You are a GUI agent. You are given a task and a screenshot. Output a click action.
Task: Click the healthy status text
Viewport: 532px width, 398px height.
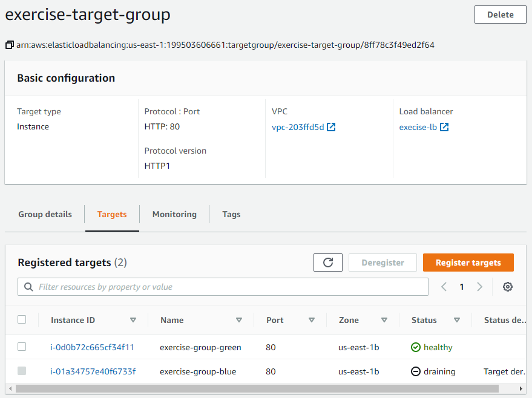tap(438, 347)
